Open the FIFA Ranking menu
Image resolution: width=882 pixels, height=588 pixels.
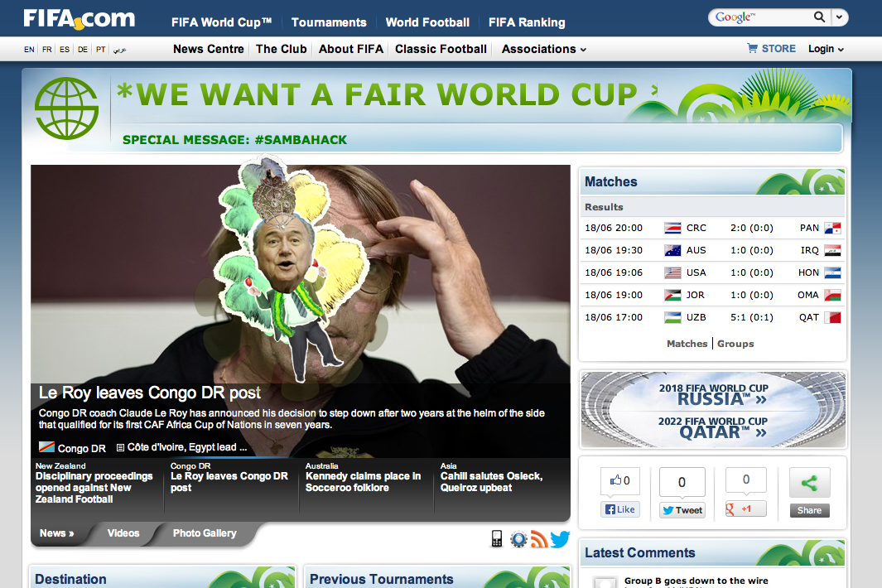click(x=527, y=22)
